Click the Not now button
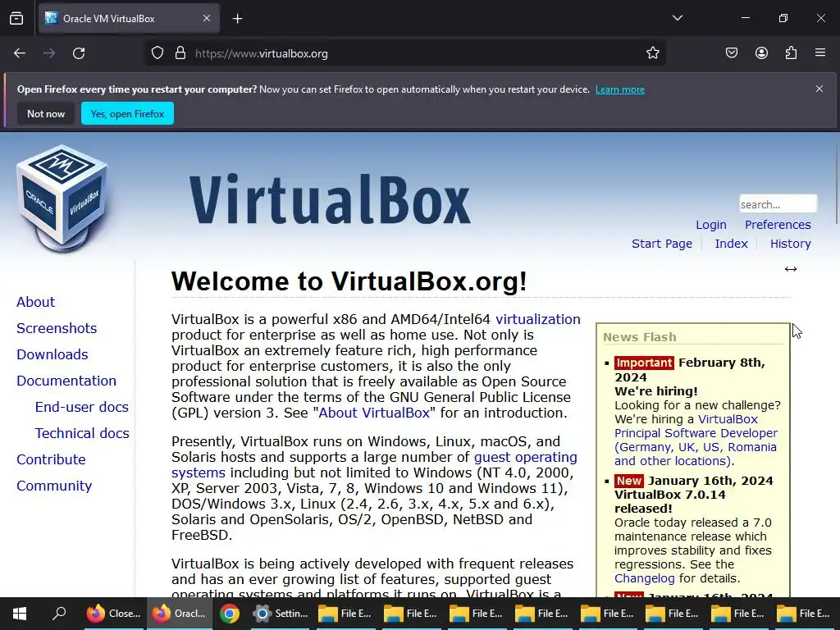 coord(46,113)
